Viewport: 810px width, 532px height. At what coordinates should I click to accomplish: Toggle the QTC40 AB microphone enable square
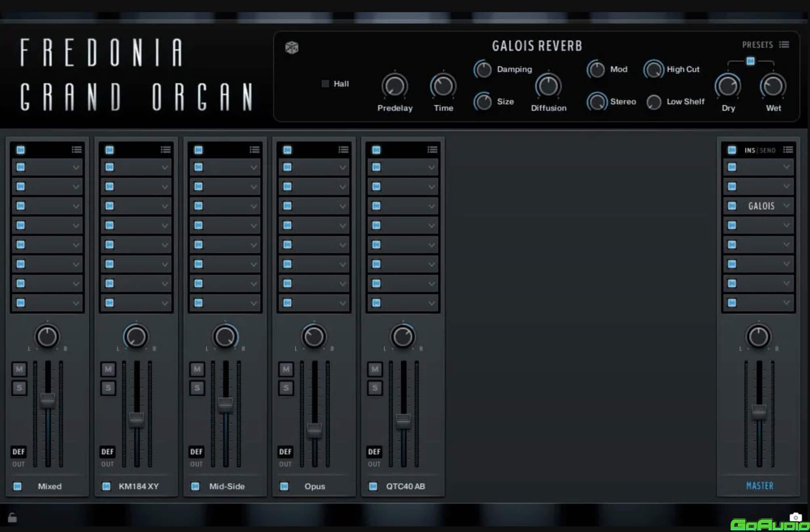(373, 486)
